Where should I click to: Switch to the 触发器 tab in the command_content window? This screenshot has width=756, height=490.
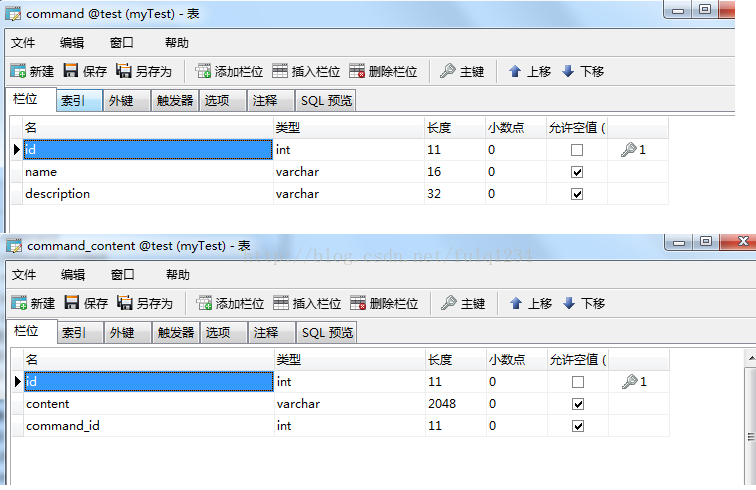[x=176, y=332]
